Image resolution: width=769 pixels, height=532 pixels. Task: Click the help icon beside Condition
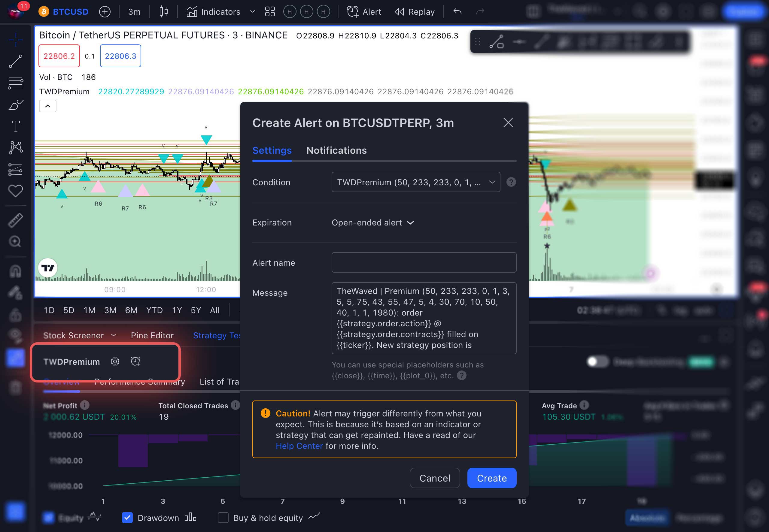tap(511, 182)
